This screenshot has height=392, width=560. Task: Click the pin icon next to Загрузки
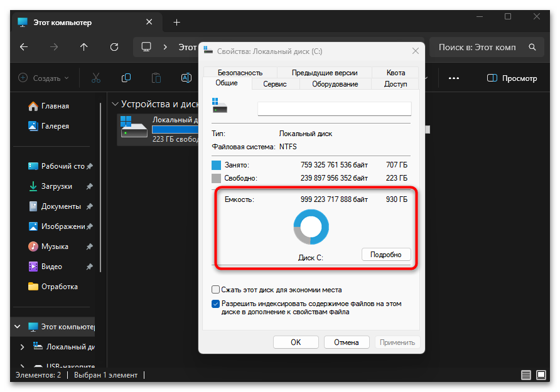pos(90,186)
